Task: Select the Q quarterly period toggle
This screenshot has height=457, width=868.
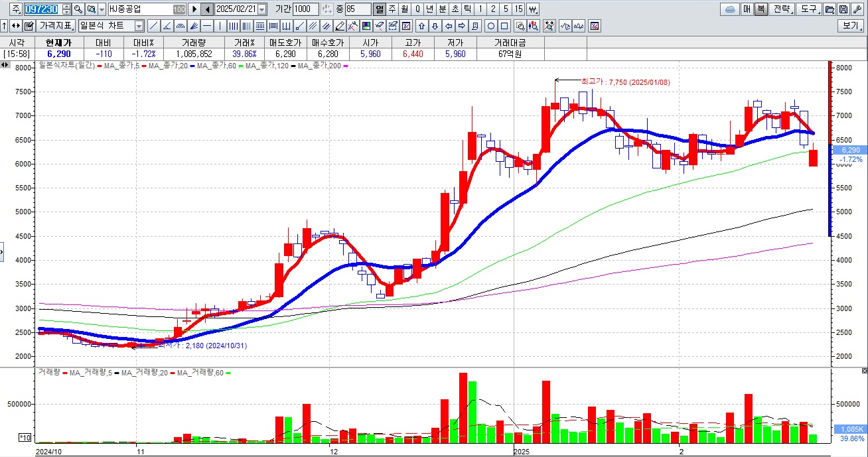Action: click(x=417, y=9)
